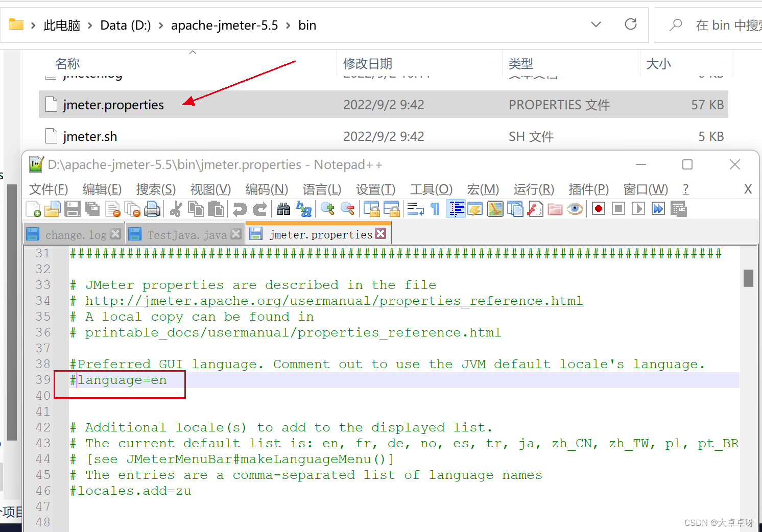Select jmeter.sh file in Explorer
Viewport: 762px width, 532px height.
383,136
